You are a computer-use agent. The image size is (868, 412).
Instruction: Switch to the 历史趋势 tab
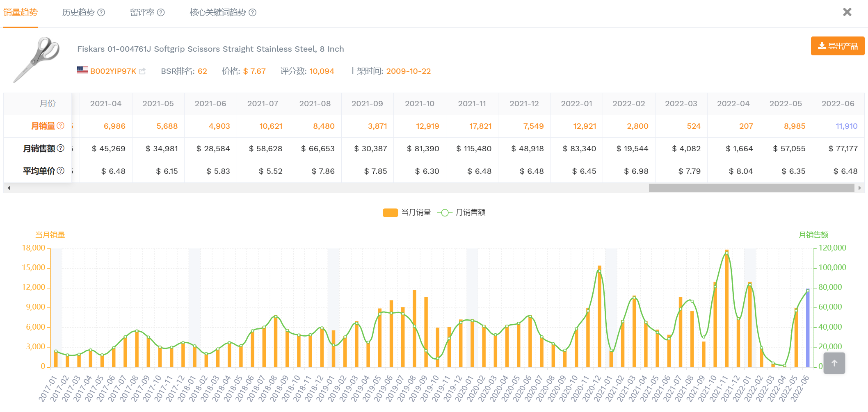78,13
